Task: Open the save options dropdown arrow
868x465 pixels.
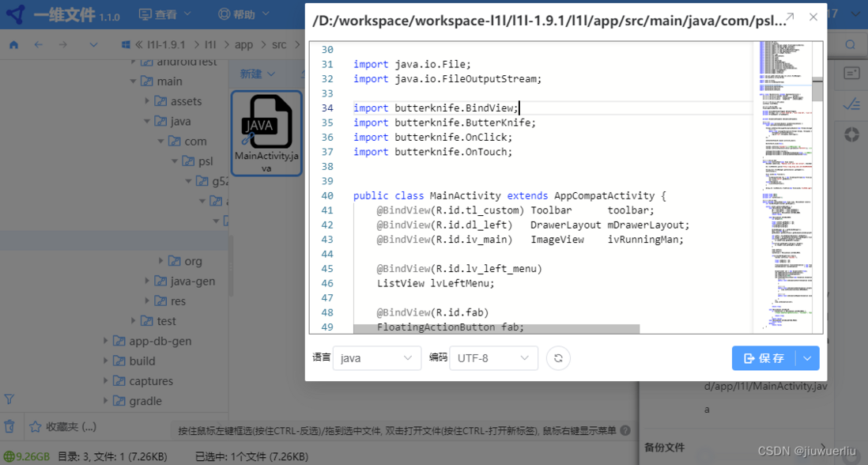Action: click(808, 358)
